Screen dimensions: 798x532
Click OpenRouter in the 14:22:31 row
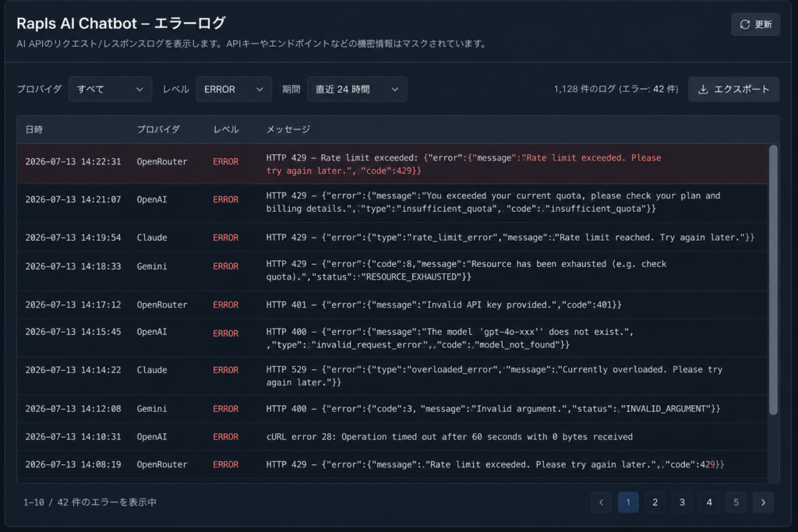click(x=162, y=162)
